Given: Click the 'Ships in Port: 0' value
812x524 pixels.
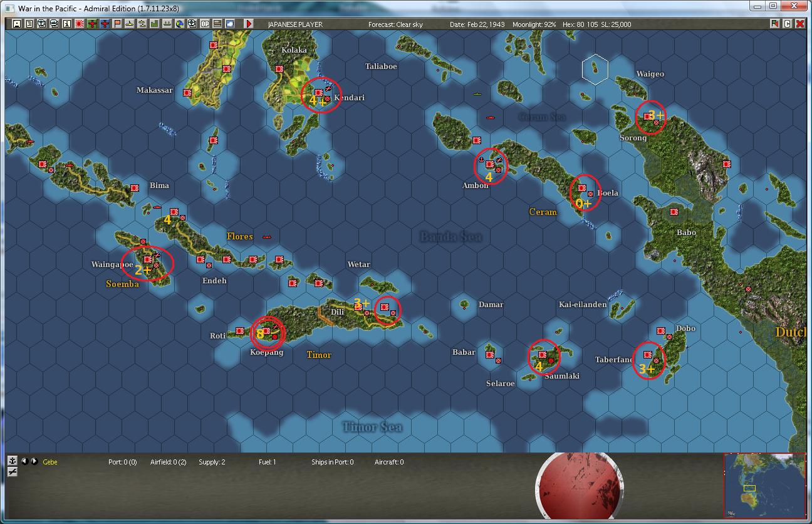Looking at the screenshot, I should [333, 463].
